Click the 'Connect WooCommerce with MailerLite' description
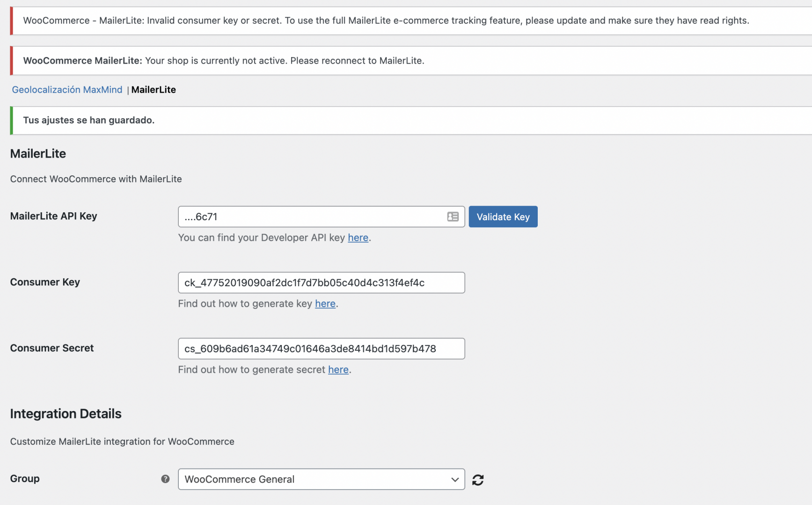The height and width of the screenshot is (505, 812). click(x=96, y=179)
